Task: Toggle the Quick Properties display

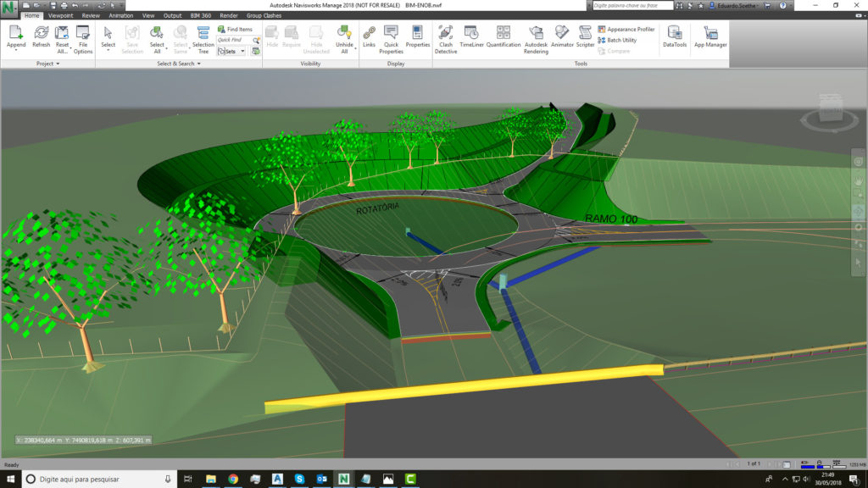Action: (x=391, y=39)
